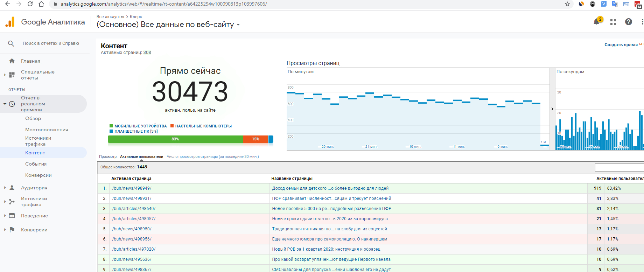Open the view selector dropdown arrow

(238, 25)
